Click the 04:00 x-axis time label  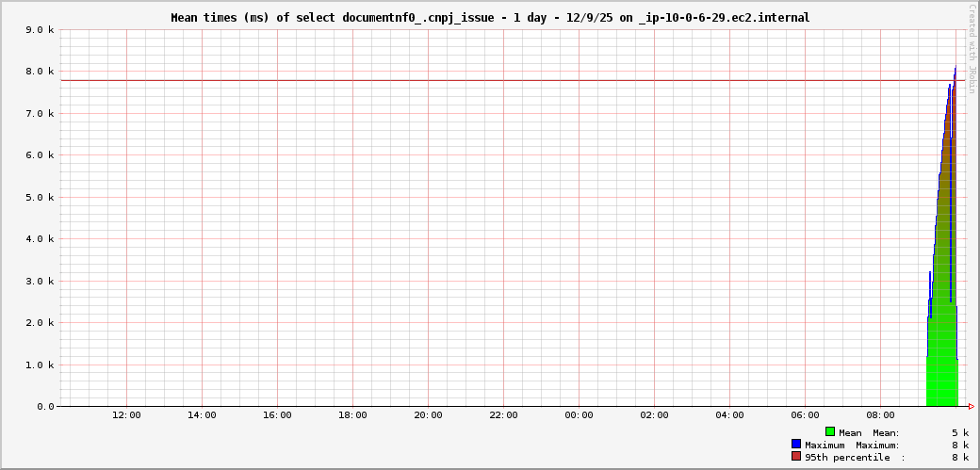(x=729, y=415)
